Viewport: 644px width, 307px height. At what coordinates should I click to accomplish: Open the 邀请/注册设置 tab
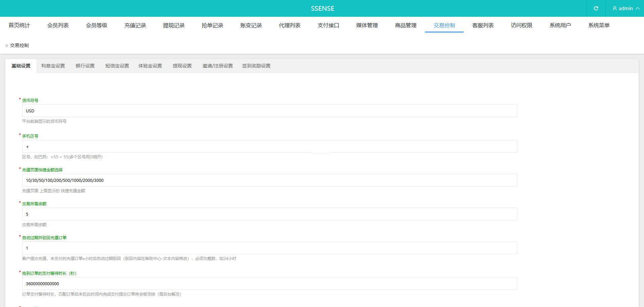pos(217,66)
